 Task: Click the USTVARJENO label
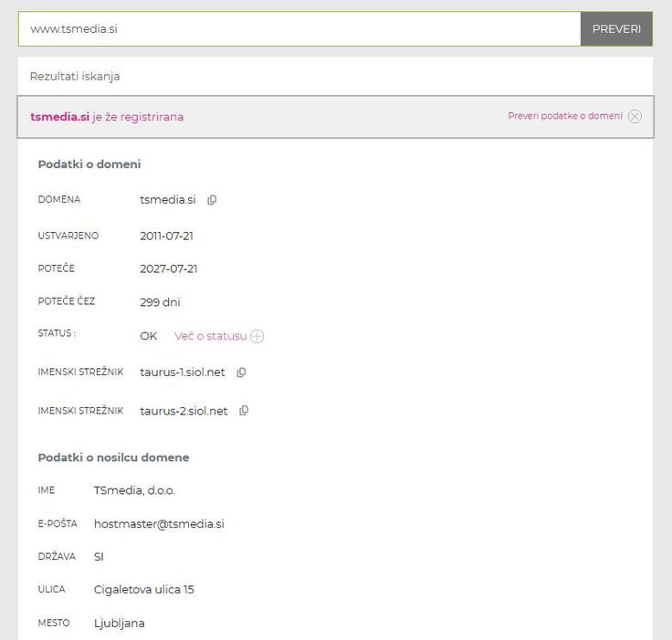coord(68,236)
